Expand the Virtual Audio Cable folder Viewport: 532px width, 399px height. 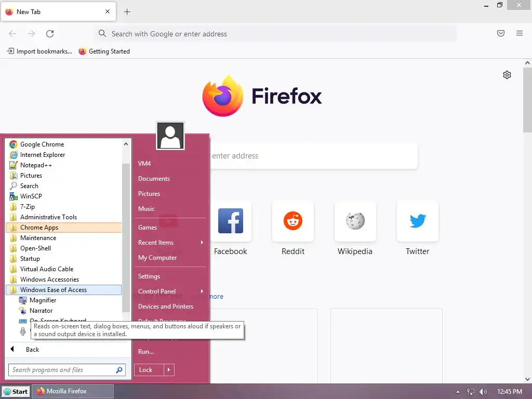click(63, 269)
